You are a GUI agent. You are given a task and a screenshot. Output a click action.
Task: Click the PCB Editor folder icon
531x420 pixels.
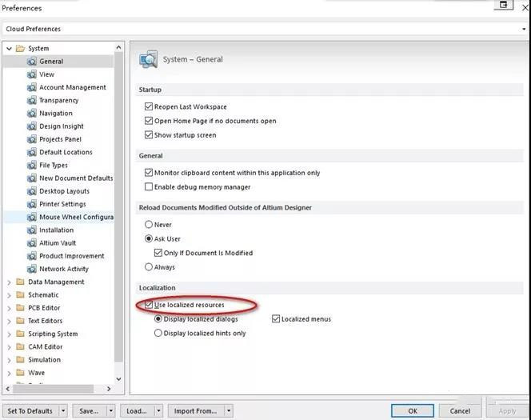point(20,308)
